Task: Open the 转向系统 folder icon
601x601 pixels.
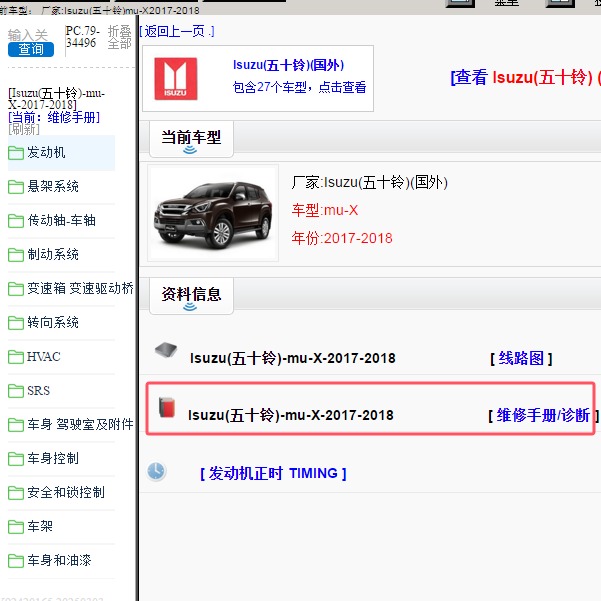Action: pos(16,323)
